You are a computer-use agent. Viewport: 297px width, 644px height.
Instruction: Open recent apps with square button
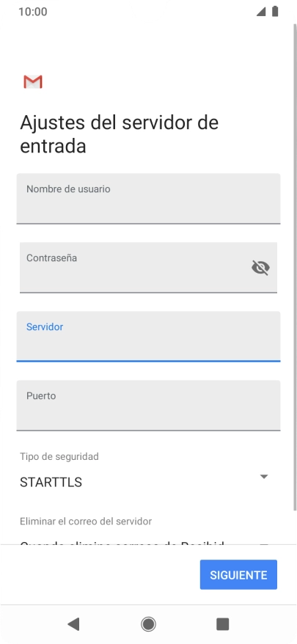point(223,624)
